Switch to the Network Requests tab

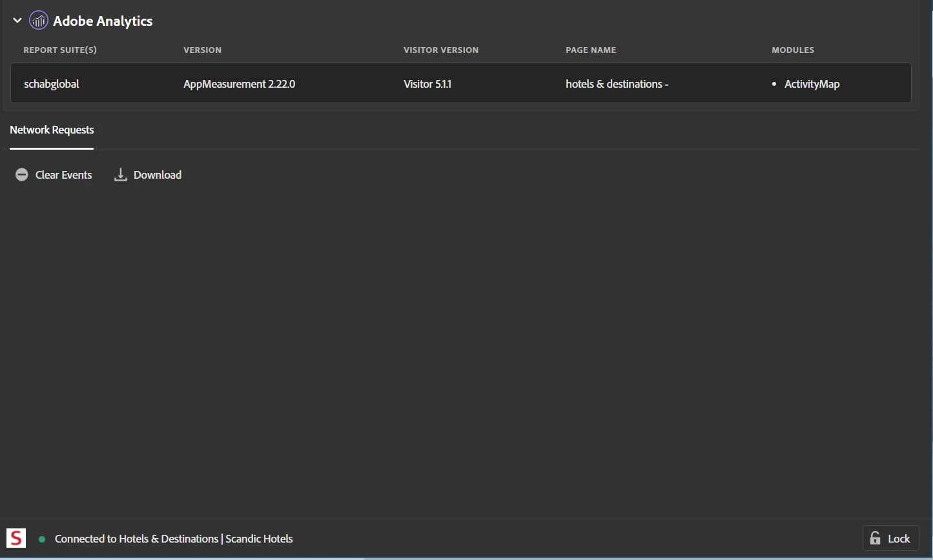pyautogui.click(x=52, y=130)
